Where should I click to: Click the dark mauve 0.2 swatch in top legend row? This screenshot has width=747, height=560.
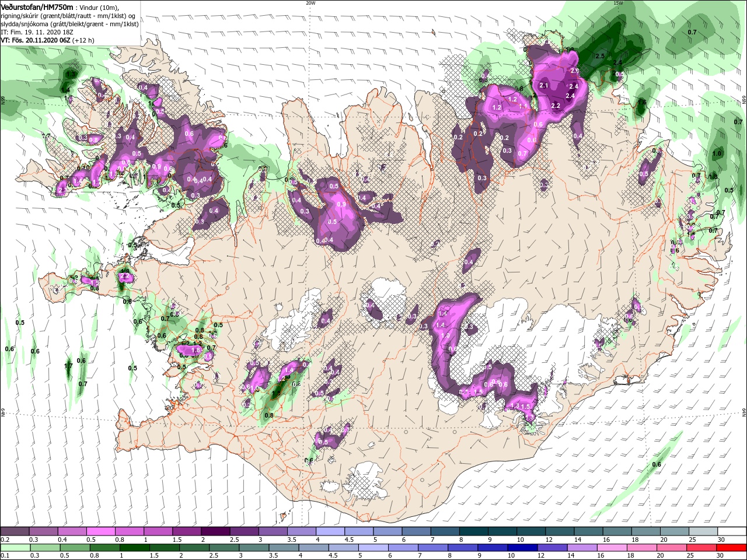click(x=15, y=531)
